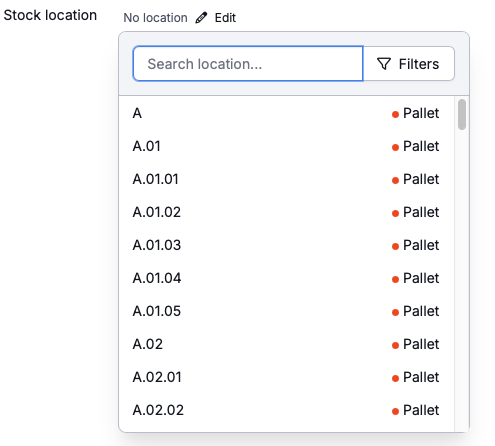Click Pallet label in row A.01.02
The height and width of the screenshot is (446, 495).
[x=421, y=212]
